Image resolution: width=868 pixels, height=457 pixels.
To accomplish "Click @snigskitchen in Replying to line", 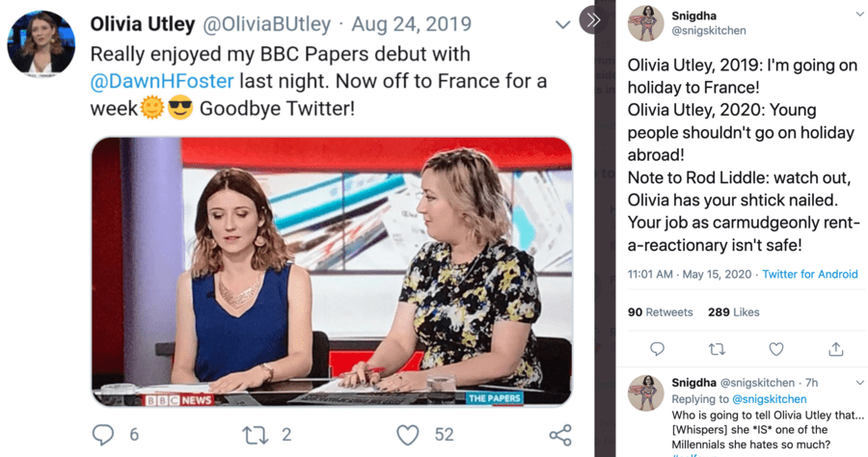I will pos(768,399).
